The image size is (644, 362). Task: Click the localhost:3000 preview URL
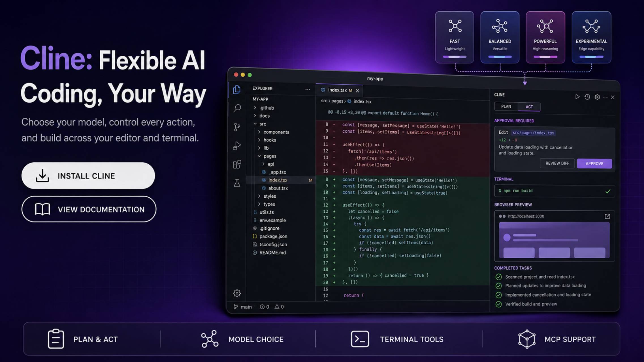pyautogui.click(x=526, y=216)
